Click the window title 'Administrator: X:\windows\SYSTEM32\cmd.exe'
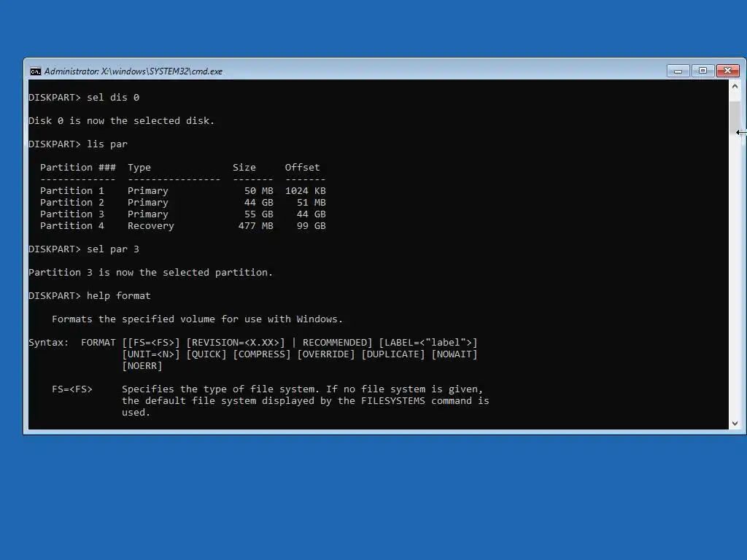This screenshot has width=747, height=560. click(133, 71)
